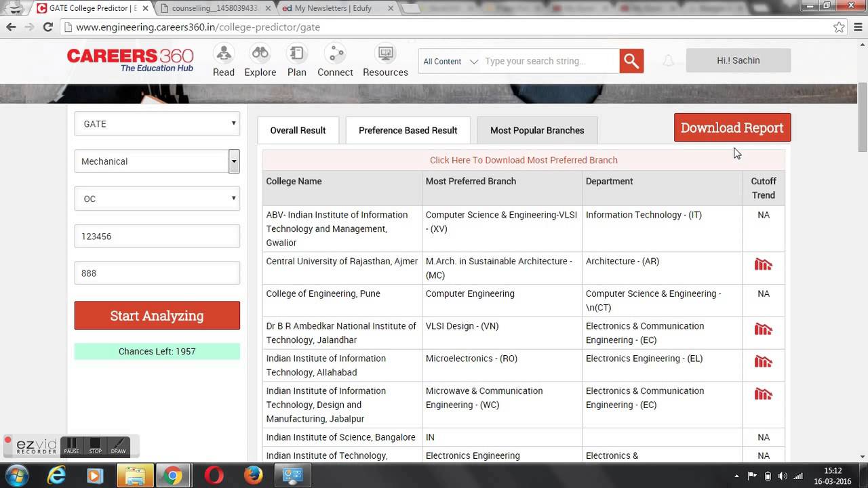Open the OC category dropdown
This screenshot has height=488, width=868.
157,199
